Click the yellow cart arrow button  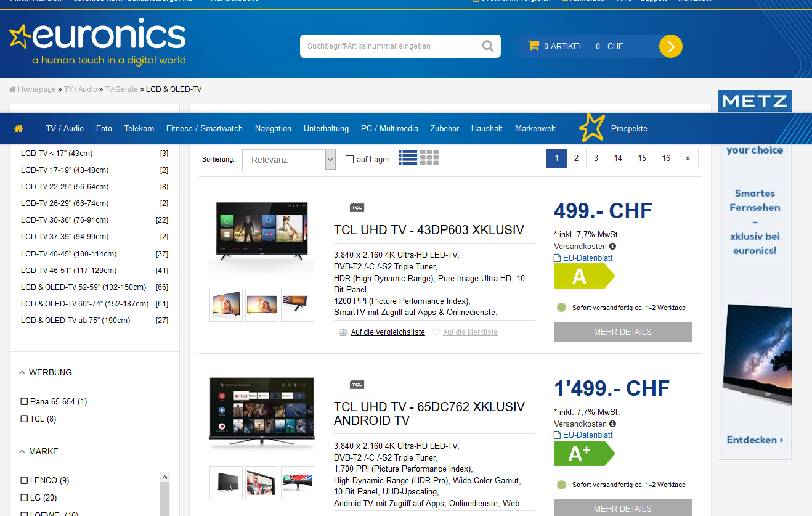[x=671, y=46]
